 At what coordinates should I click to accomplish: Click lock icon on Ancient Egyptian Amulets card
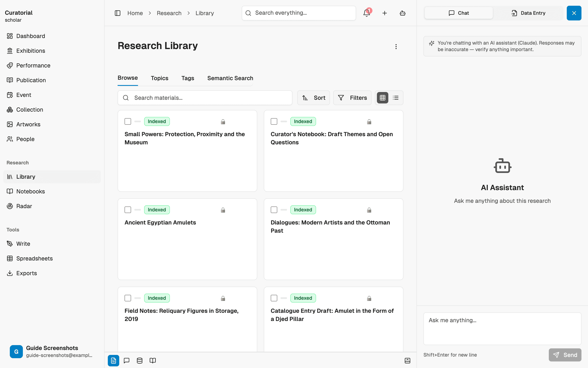point(223,210)
